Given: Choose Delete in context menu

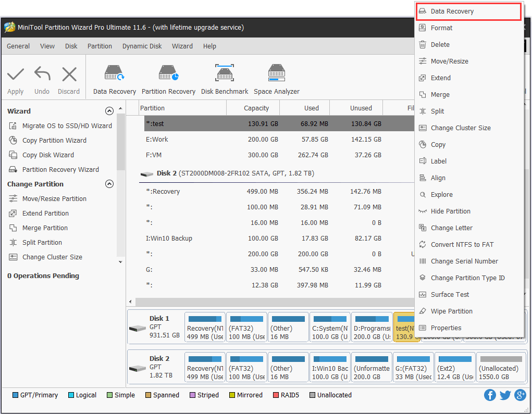Looking at the screenshot, I should (x=468, y=44).
